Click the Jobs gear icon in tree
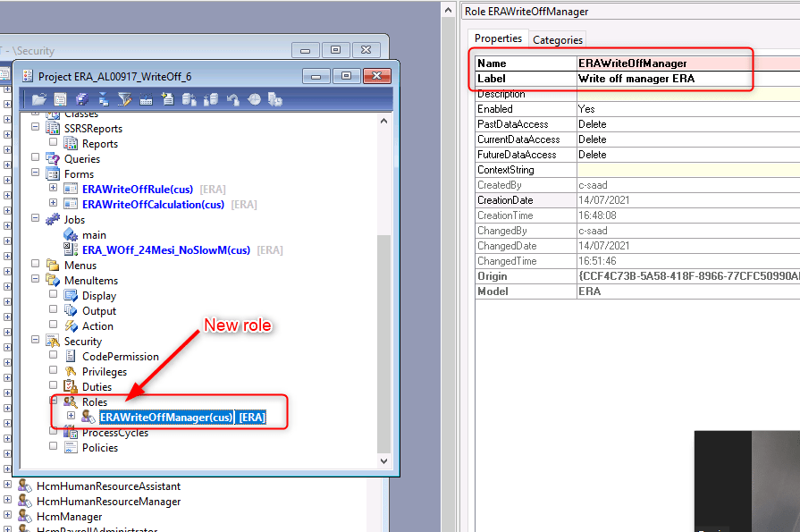Viewport: 800px width, 532px height. pos(53,219)
